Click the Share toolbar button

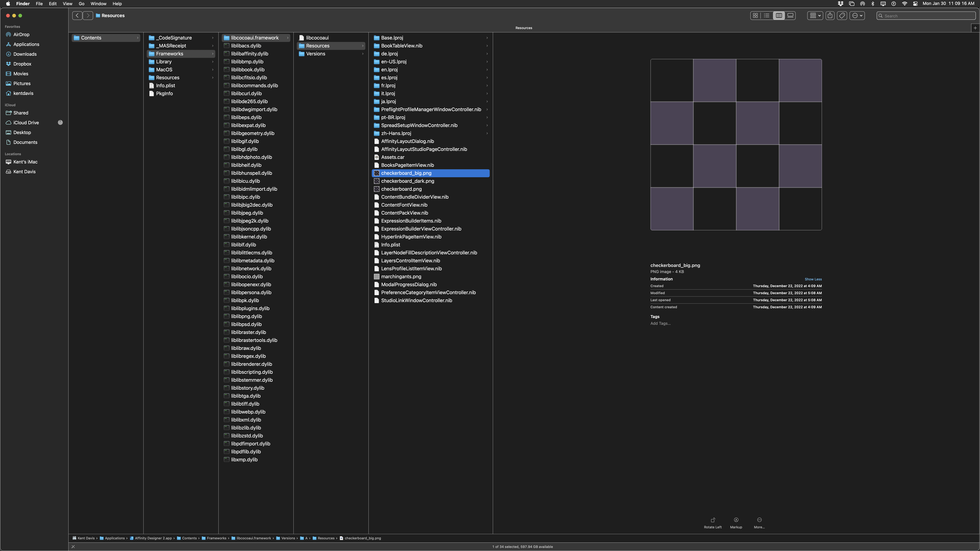[830, 16]
